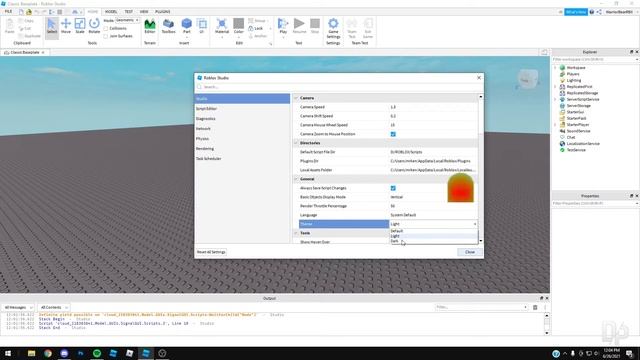The image size is (640, 360).
Task: Clear the Output window with trash icon
Action: 535,307
